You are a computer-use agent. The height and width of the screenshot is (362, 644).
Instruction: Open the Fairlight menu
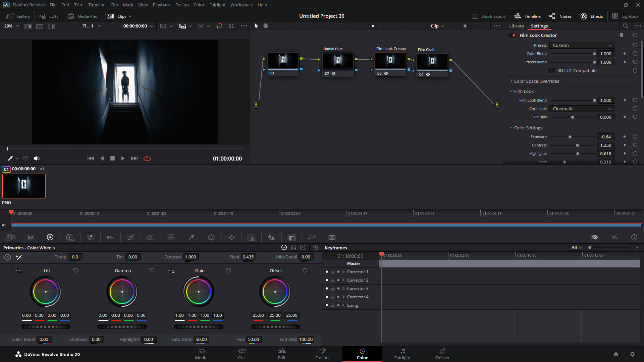point(217,5)
